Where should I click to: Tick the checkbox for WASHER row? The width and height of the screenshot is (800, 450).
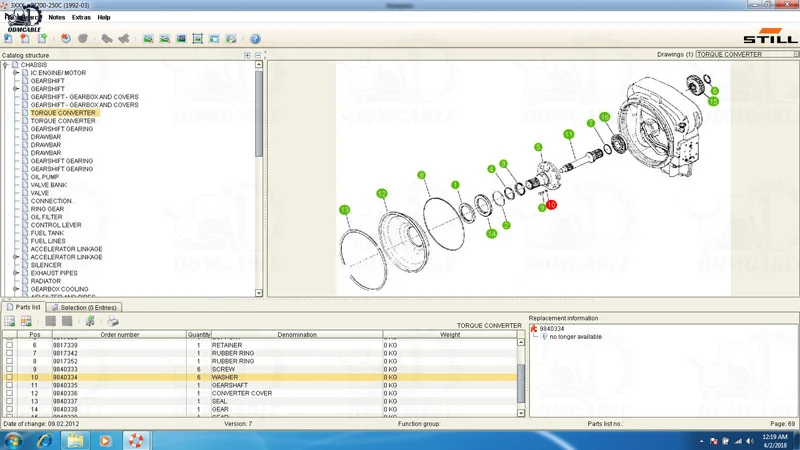pyautogui.click(x=9, y=377)
